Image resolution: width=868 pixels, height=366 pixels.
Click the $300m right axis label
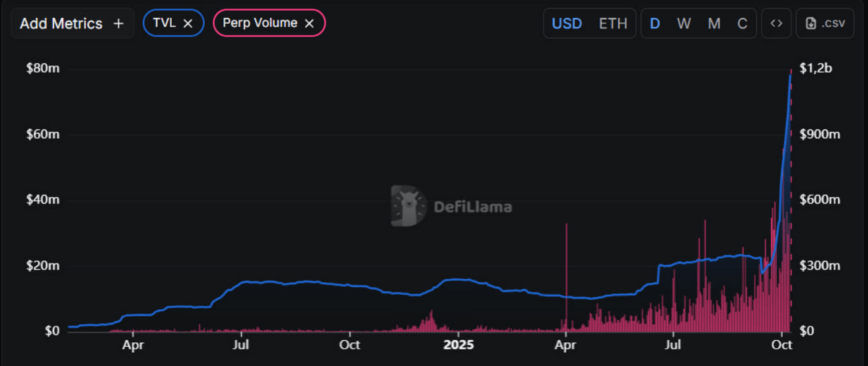819,266
